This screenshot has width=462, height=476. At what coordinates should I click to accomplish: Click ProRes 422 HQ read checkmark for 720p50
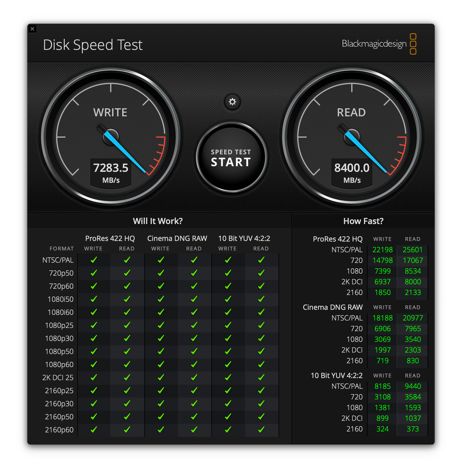click(127, 273)
